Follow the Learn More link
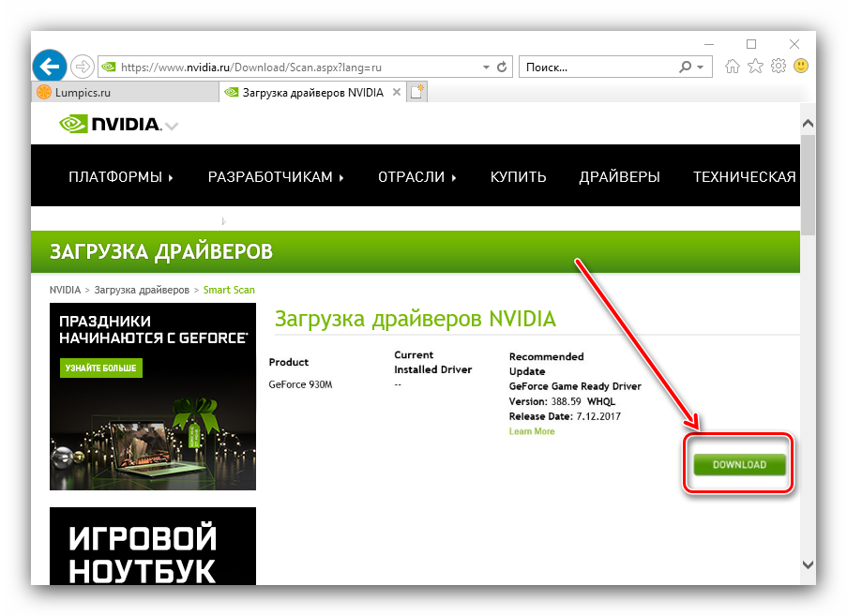The width and height of the screenshot is (847, 616). 531,431
